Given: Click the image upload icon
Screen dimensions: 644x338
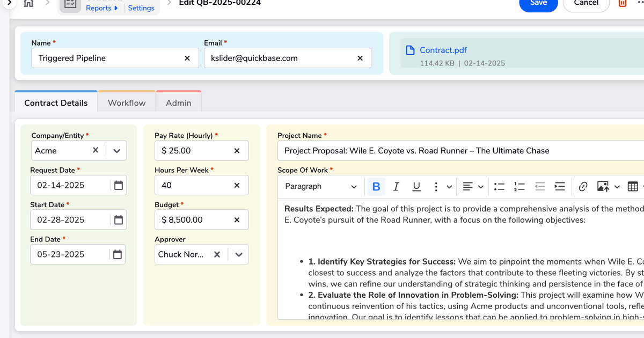Looking at the screenshot, I should [x=603, y=186].
